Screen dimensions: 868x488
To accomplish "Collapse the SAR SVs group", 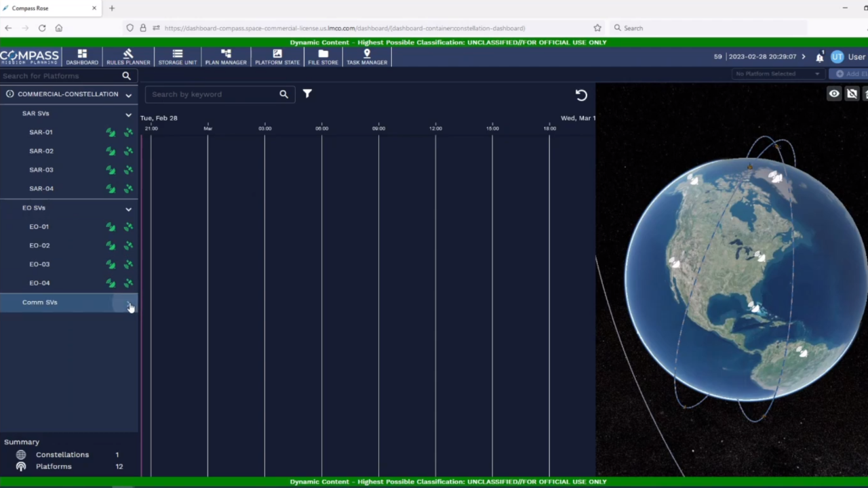I will [128, 115].
